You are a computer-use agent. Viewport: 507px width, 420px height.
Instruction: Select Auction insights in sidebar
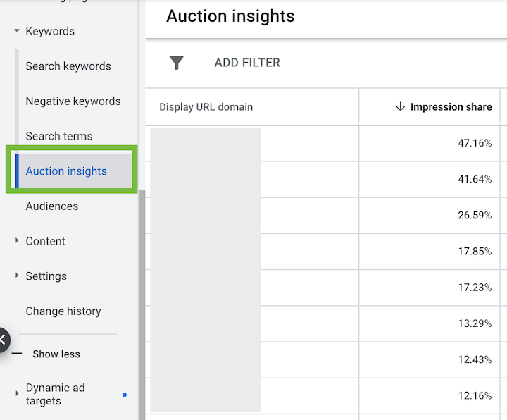[x=66, y=171]
